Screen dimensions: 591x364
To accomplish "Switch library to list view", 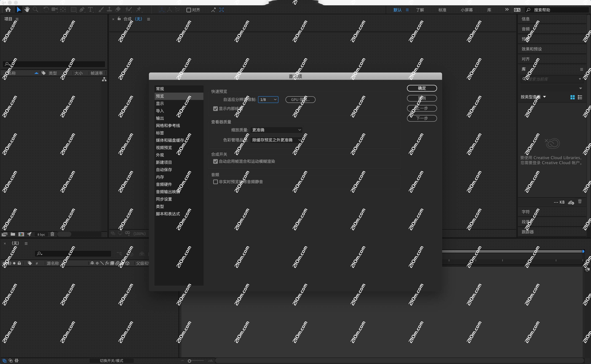I will click(580, 97).
